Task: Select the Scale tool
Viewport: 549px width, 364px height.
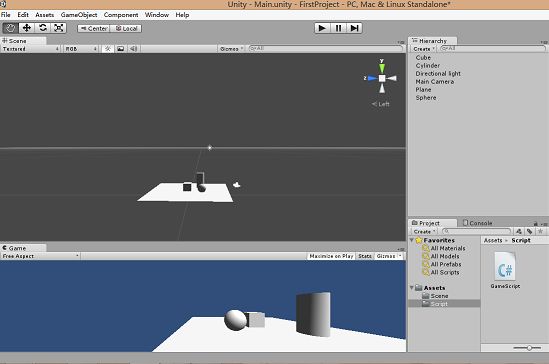Action: click(x=58, y=28)
